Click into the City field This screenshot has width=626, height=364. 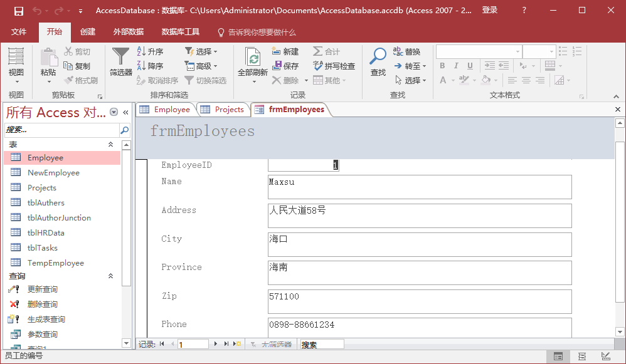tap(419, 244)
